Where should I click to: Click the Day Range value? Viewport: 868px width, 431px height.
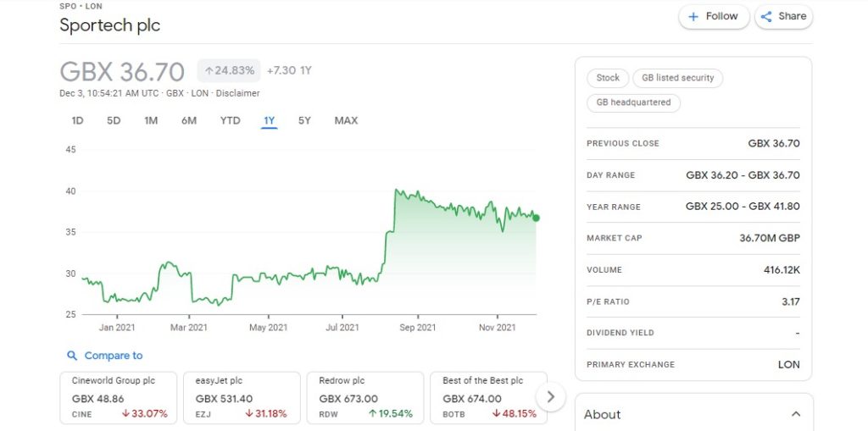pyautogui.click(x=743, y=174)
